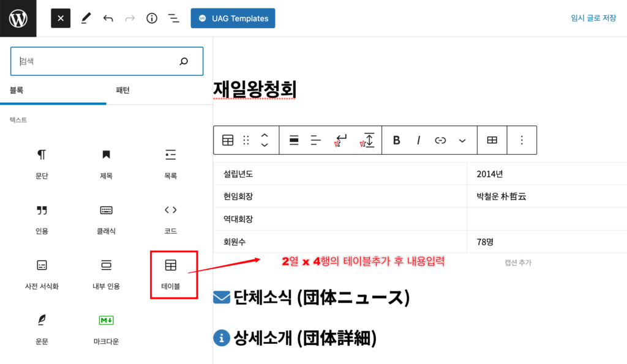
Task: Insert a 문단 paragraph block
Action: click(42, 163)
